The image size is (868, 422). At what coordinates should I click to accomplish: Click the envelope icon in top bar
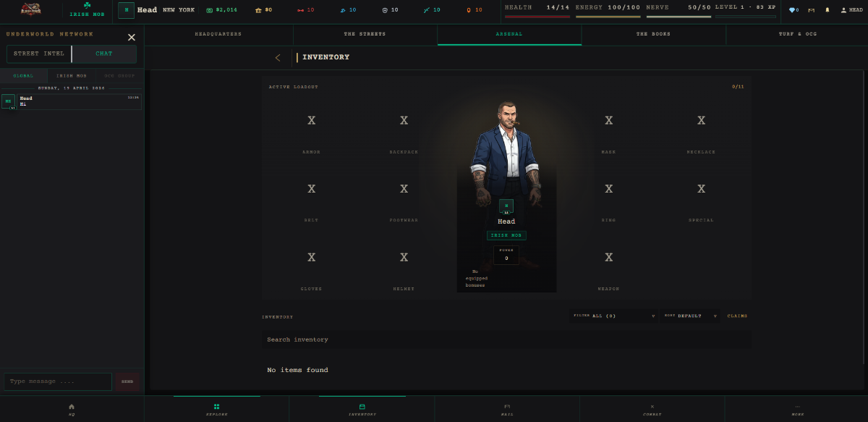(811, 10)
